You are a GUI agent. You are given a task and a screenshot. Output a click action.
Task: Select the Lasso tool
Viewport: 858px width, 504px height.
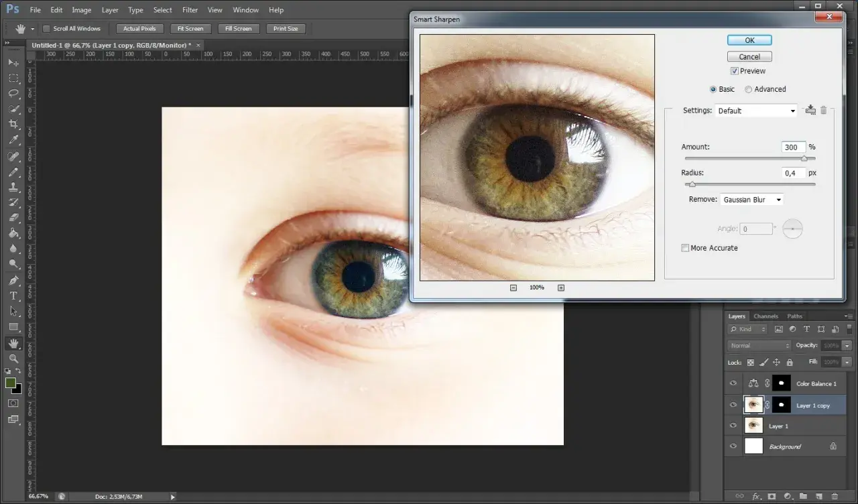pyautogui.click(x=13, y=94)
